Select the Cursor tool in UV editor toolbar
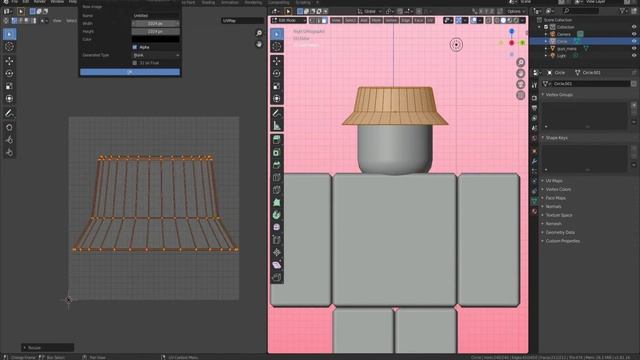This screenshot has width=640, height=360. pos(9,47)
